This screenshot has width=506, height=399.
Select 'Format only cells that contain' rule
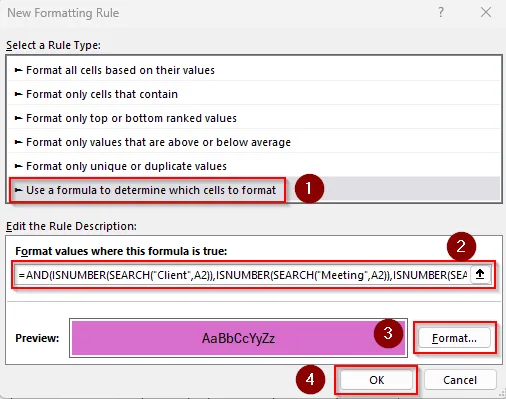(x=254, y=94)
